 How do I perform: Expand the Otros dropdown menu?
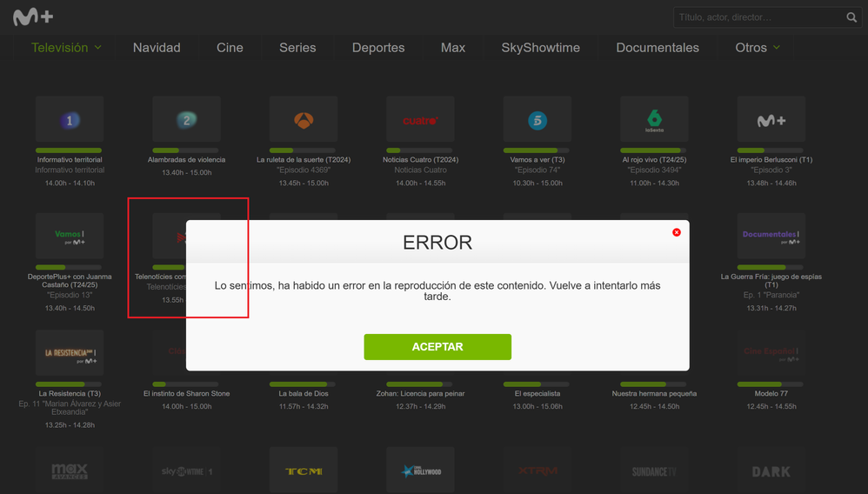[x=758, y=48]
